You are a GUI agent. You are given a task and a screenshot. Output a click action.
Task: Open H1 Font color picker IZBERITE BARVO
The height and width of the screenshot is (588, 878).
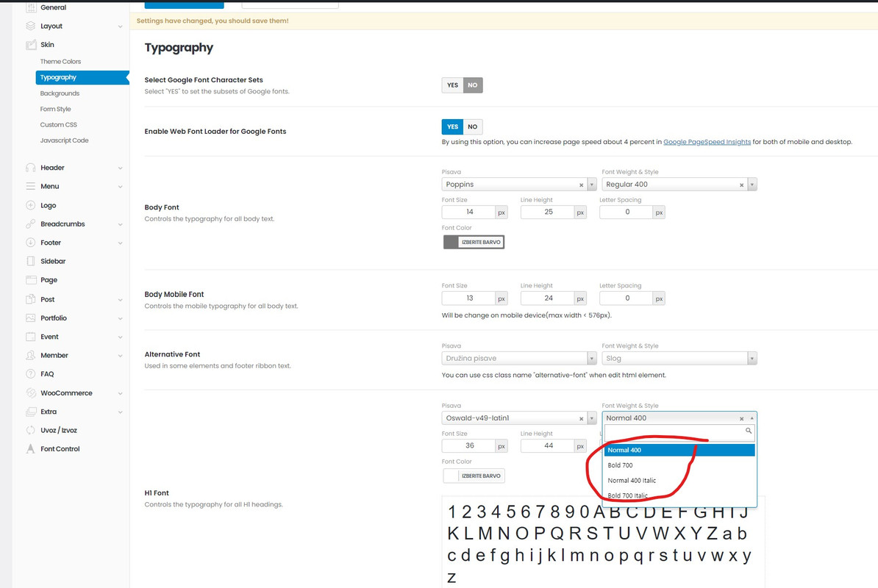coord(474,476)
